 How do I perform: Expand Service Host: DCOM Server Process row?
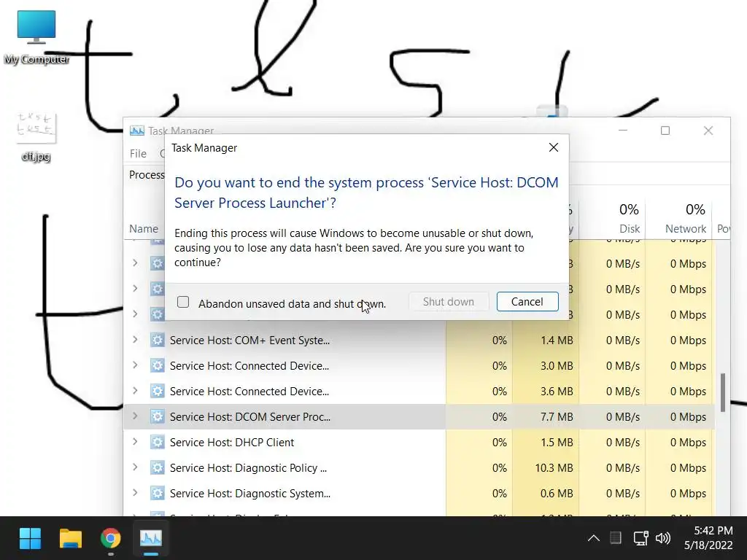coord(135,416)
